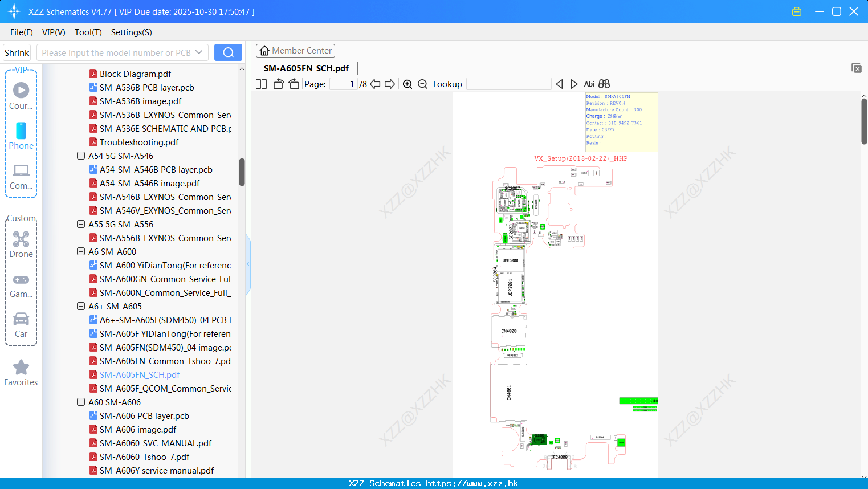Image resolution: width=868 pixels, height=489 pixels.
Task: Open the Settings(S) menu
Action: coord(132,32)
